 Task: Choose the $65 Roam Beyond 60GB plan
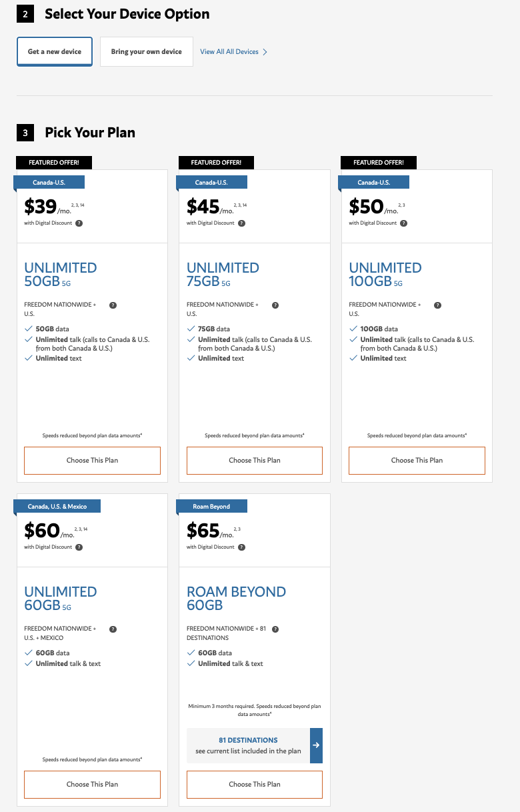pyautogui.click(x=255, y=785)
